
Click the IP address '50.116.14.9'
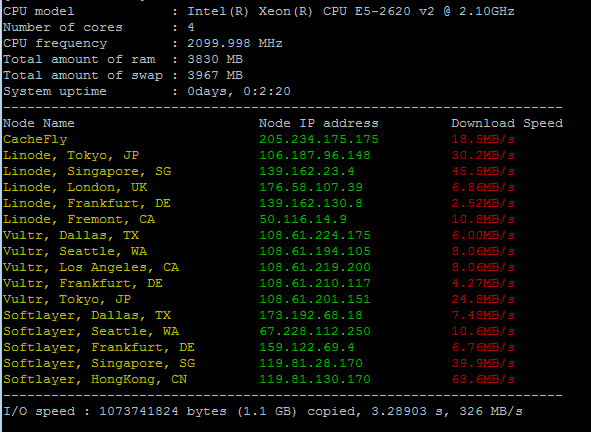pyautogui.click(x=303, y=219)
